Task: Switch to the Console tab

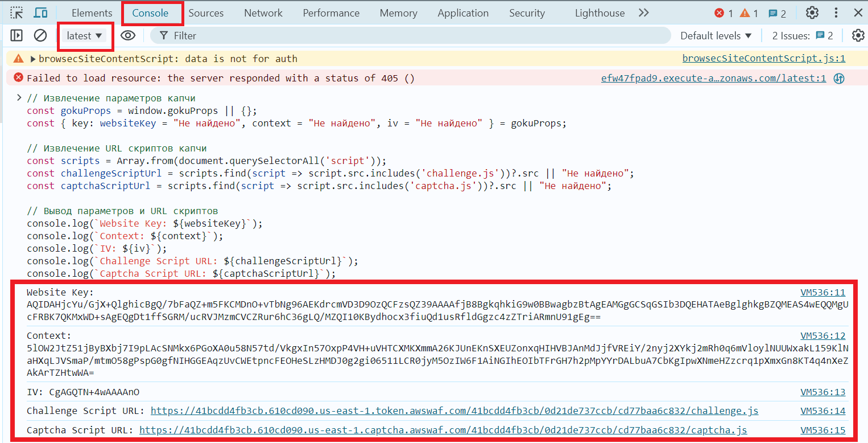Action: 150,13
